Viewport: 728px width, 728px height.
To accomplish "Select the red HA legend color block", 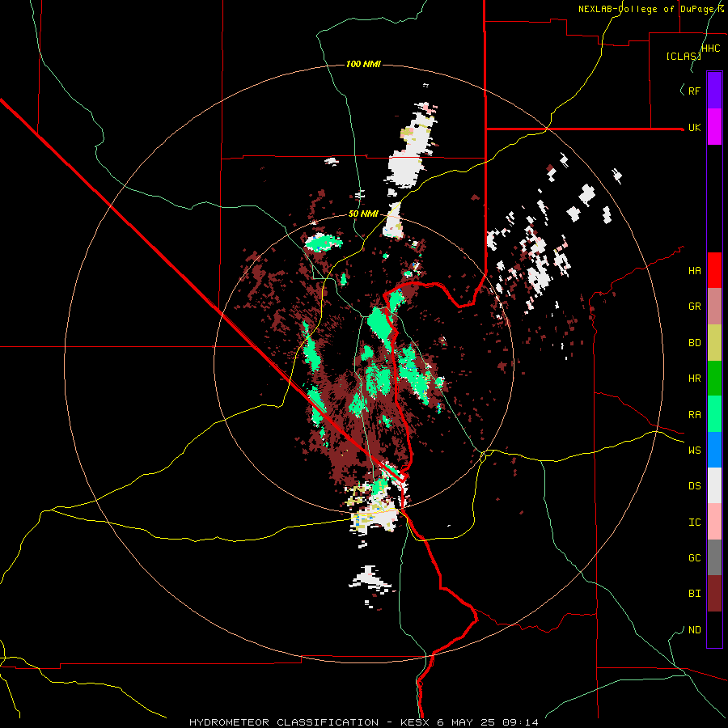I will [714, 270].
